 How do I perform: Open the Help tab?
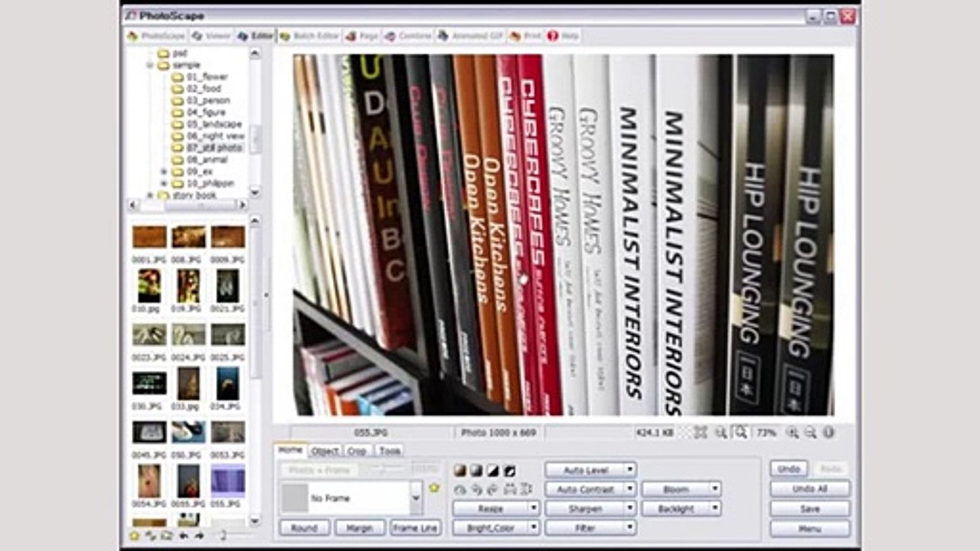[563, 36]
